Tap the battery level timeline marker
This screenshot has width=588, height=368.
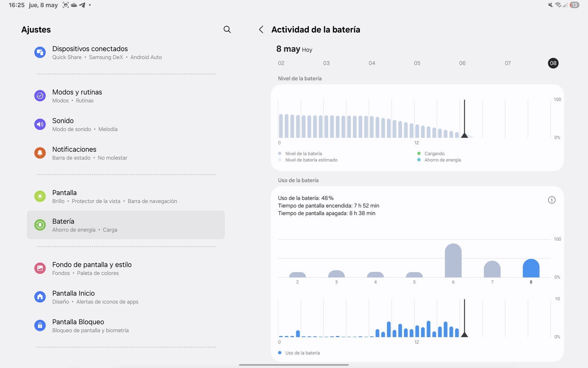pyautogui.click(x=465, y=135)
